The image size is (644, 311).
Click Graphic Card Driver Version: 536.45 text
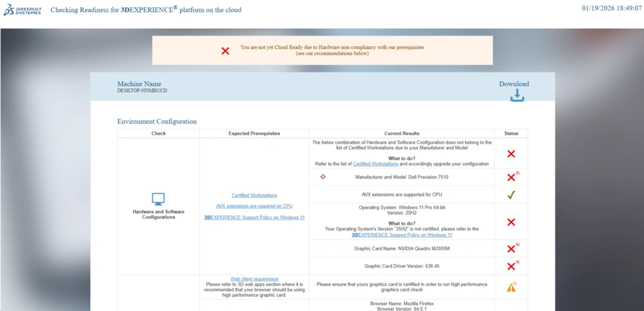(402, 266)
